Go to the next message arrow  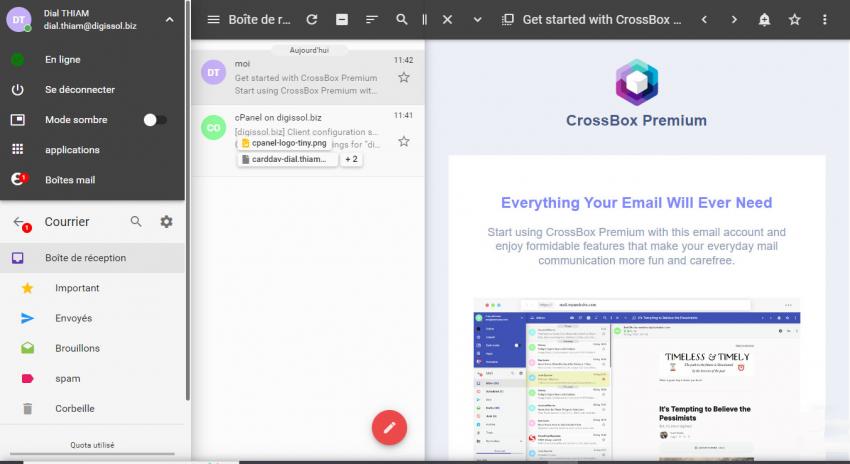coord(734,20)
